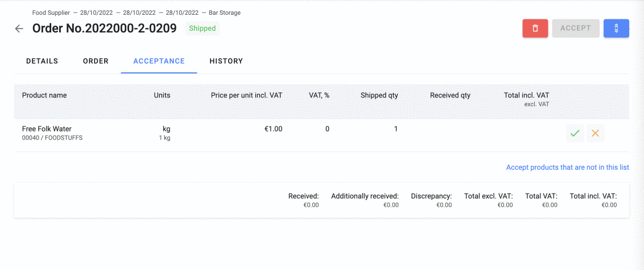644x270 pixels.
Task: Accept products that are not in this list
Action: pos(567,167)
